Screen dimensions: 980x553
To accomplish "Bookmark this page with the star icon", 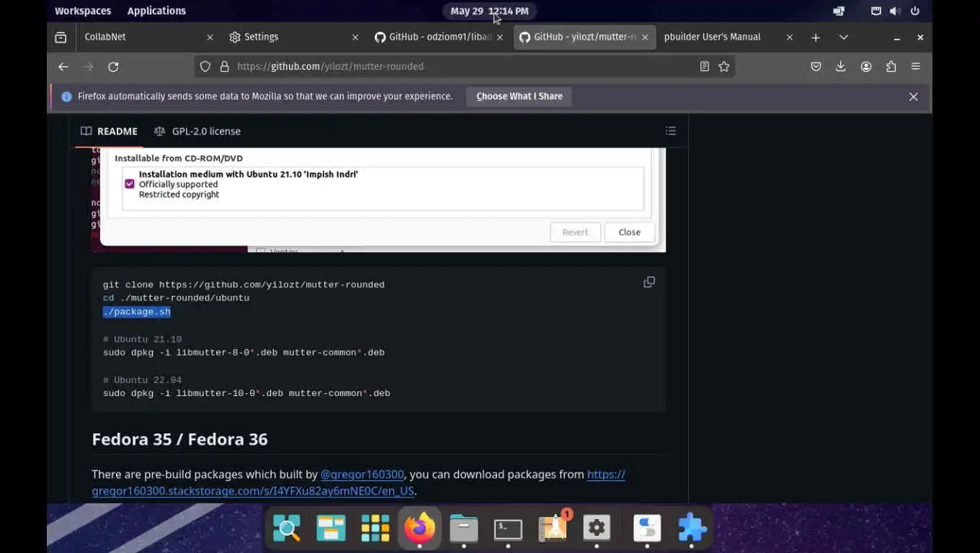I will (x=724, y=66).
